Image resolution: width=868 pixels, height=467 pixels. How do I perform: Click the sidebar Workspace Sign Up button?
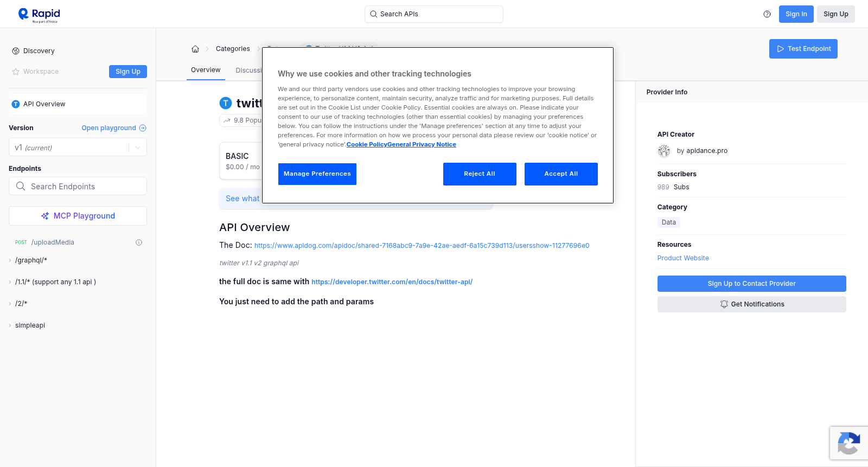[127, 72]
